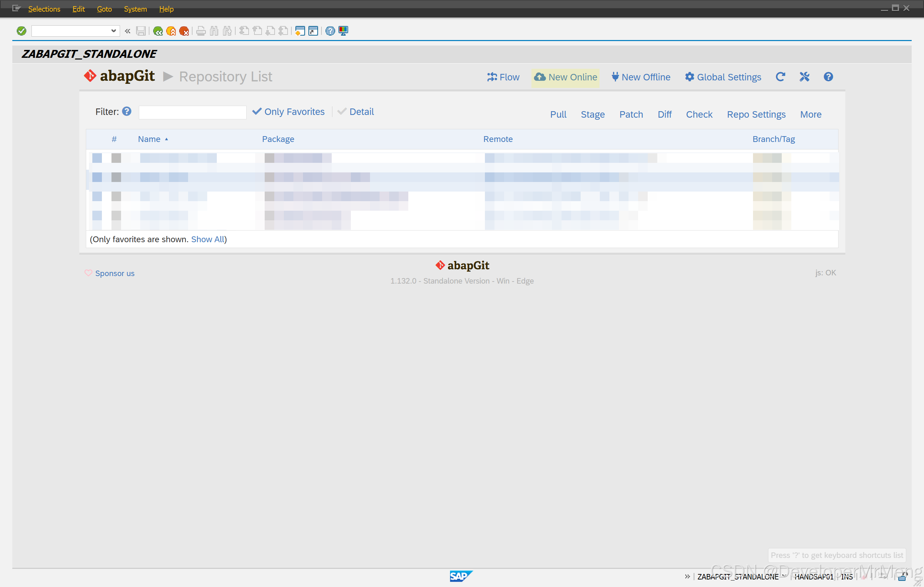This screenshot has height=587, width=924.
Task: Open the System menu
Action: coord(135,9)
